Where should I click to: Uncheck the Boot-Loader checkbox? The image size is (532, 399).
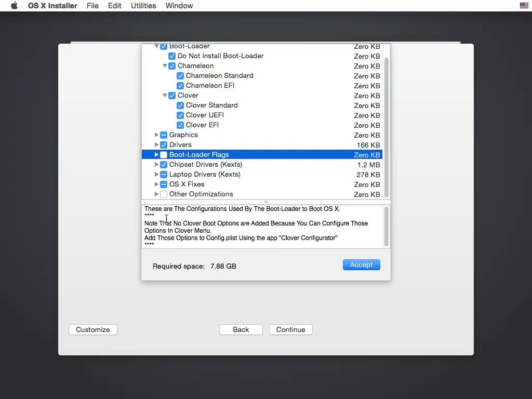164,46
